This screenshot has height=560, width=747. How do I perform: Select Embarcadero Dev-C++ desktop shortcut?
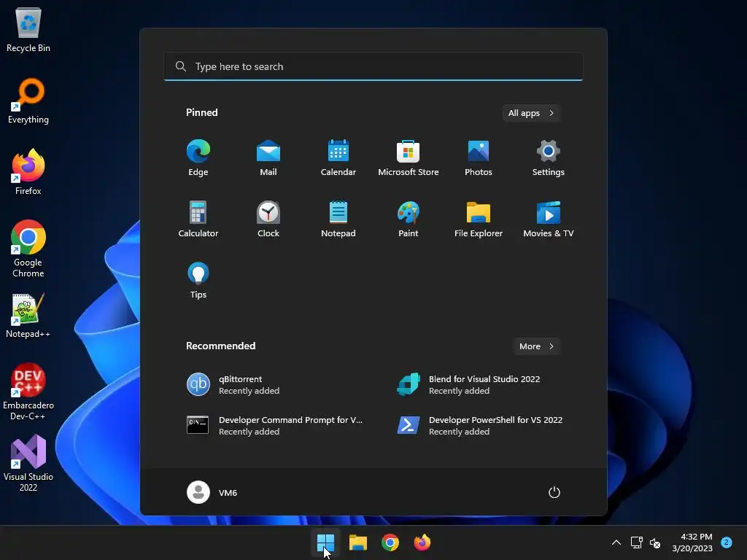[28, 392]
